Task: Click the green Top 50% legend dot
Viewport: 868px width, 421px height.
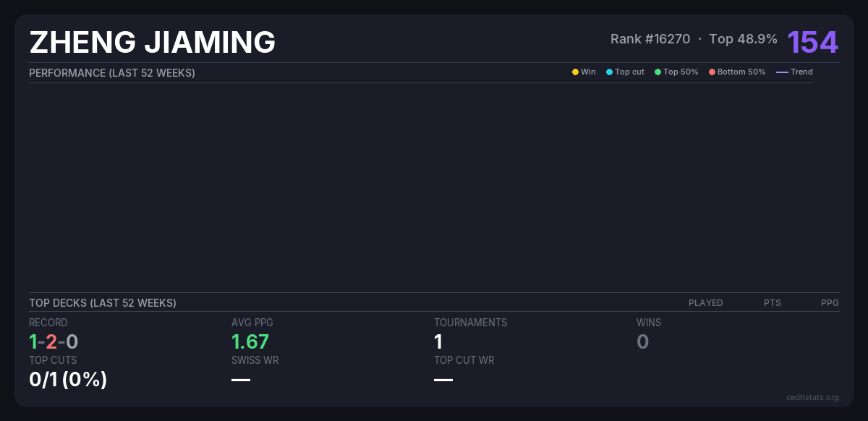Action: (x=658, y=72)
